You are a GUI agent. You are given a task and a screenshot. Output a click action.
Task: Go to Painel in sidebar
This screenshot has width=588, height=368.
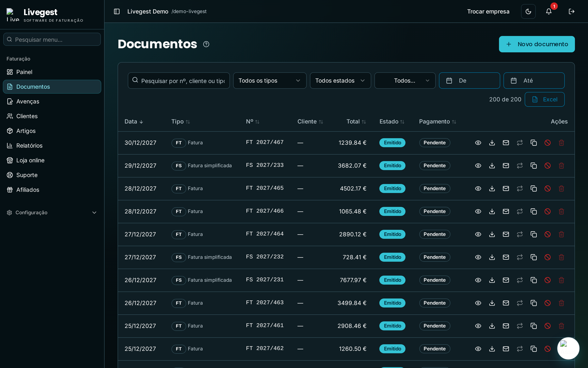point(52,72)
